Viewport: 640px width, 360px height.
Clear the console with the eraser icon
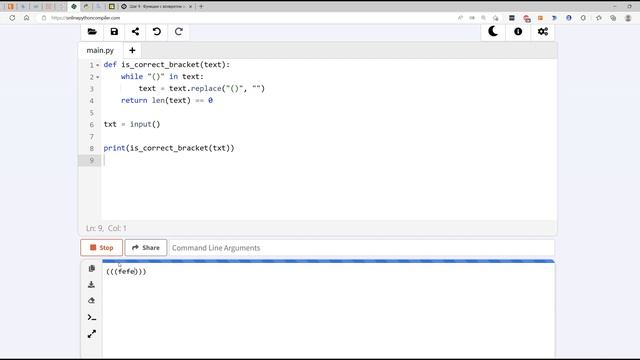[x=91, y=301]
